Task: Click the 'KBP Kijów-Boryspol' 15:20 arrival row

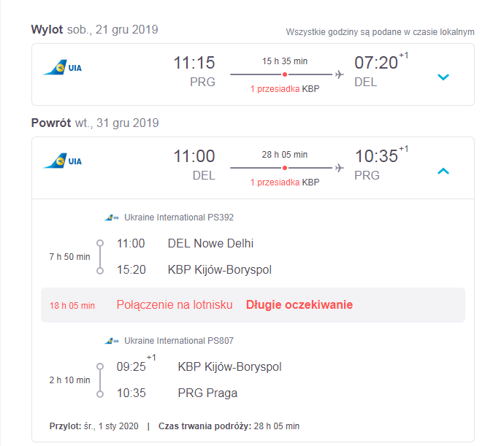Action: (194, 269)
